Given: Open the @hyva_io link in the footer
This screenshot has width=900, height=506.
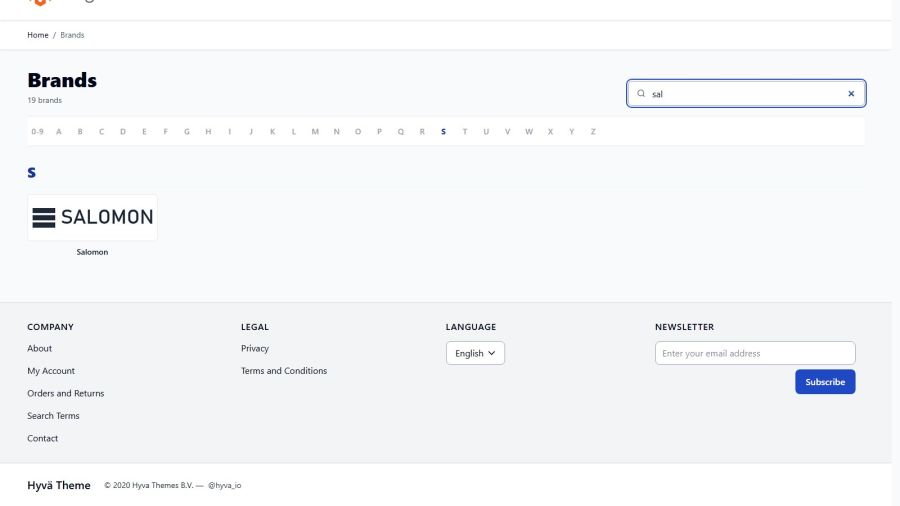Looking at the screenshot, I should pos(224,485).
